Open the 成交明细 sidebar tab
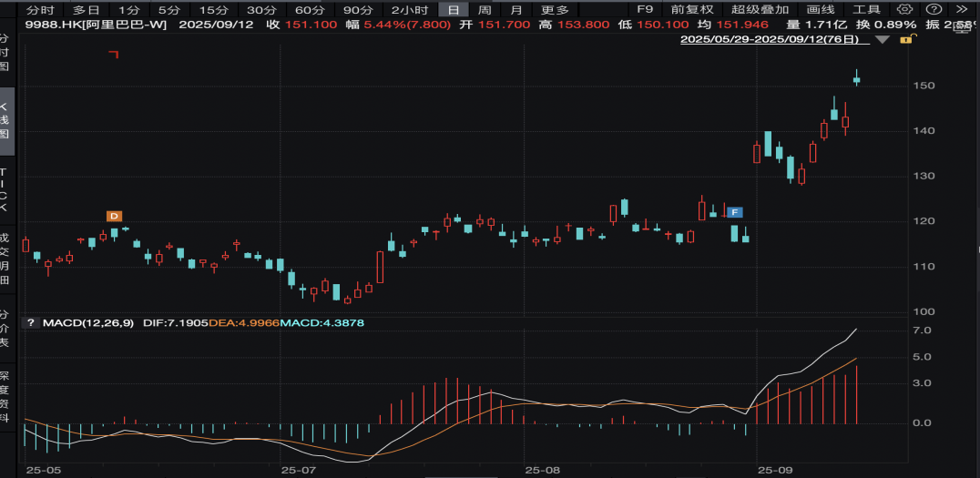980x478 pixels. pos(4,259)
